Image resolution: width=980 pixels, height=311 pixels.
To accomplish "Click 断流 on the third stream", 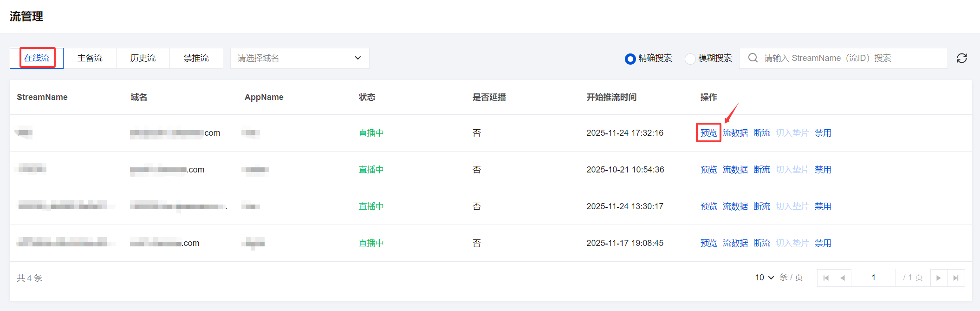I will point(762,206).
